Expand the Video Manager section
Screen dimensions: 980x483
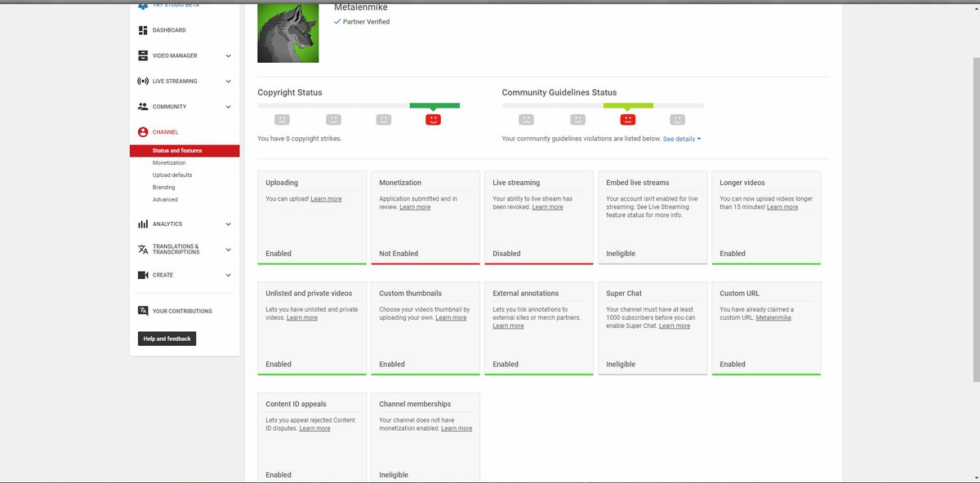229,56
